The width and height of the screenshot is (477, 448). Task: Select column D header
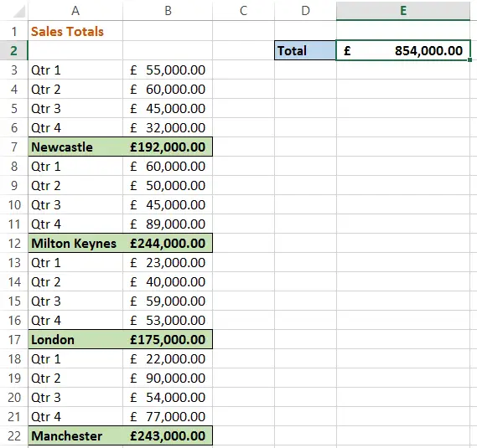point(305,11)
